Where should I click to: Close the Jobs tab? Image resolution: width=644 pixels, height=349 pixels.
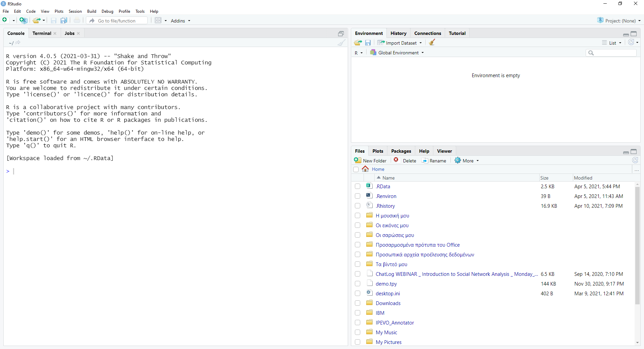point(78,33)
